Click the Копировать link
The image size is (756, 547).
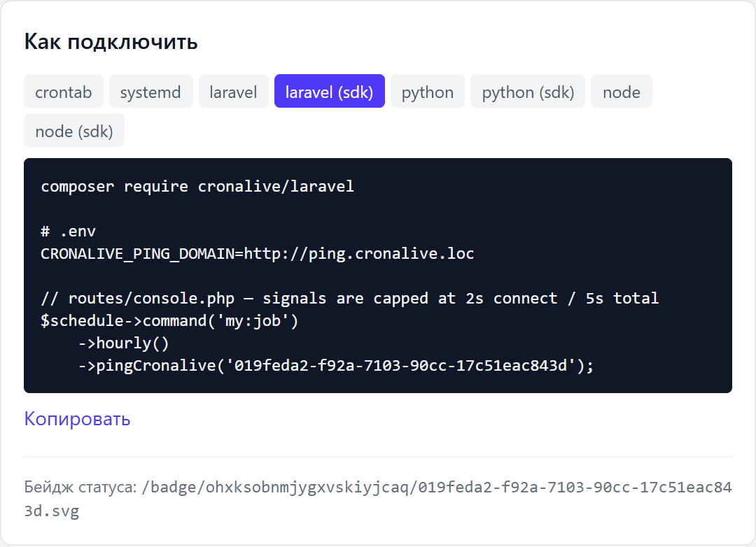77,418
